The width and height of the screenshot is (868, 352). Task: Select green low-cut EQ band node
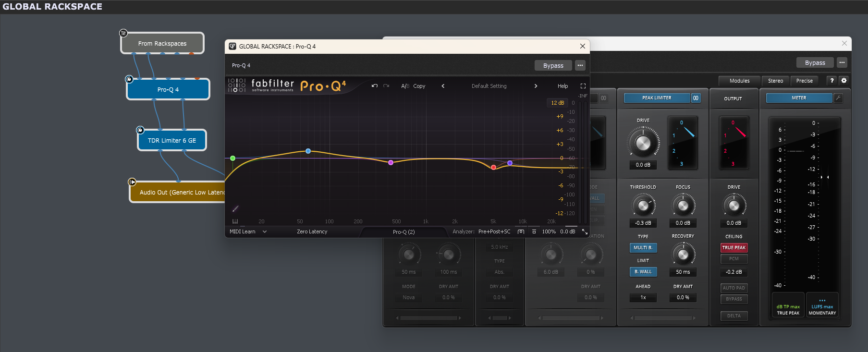click(232, 158)
